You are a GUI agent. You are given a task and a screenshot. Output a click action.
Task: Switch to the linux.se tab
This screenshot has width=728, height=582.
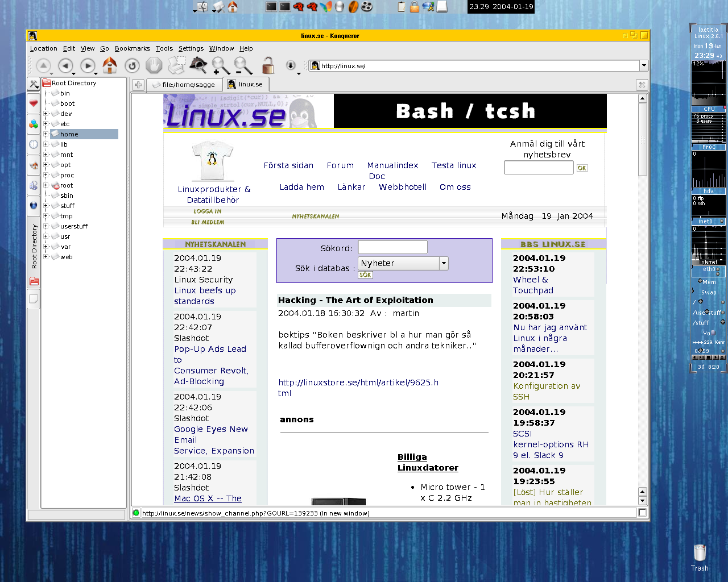tap(246, 84)
